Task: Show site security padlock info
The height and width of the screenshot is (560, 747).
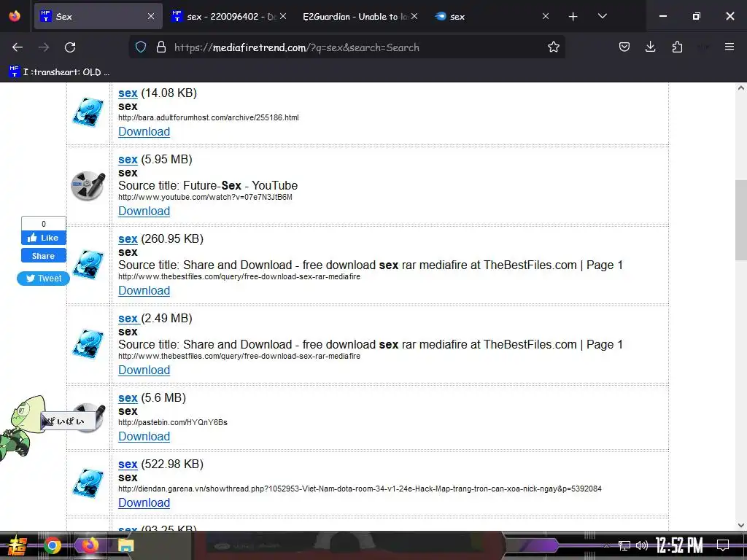Action: pyautogui.click(x=161, y=47)
